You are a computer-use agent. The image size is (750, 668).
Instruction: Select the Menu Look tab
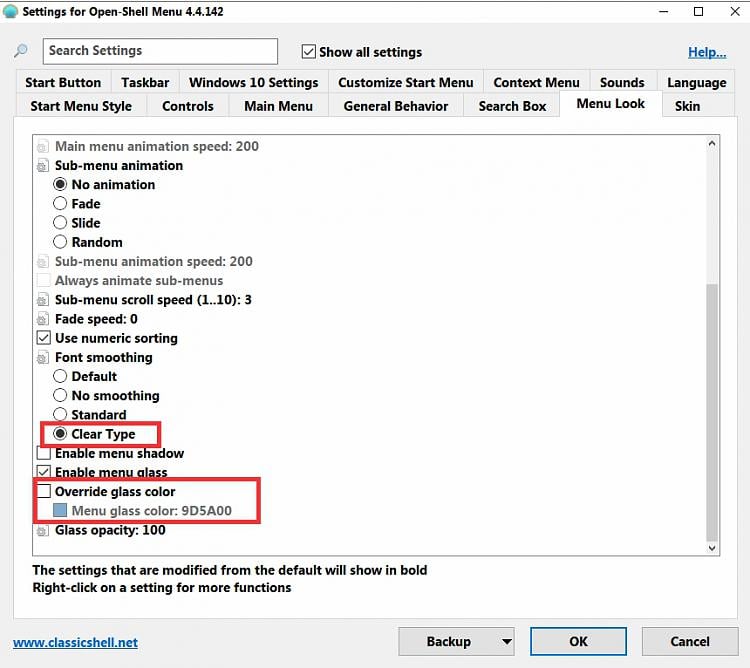(611, 104)
